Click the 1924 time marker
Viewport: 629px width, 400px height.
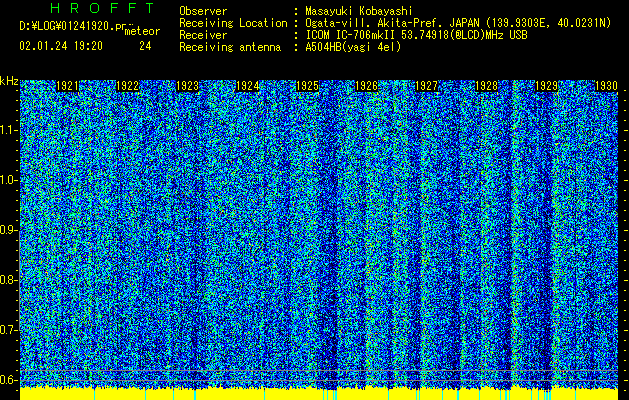[x=248, y=86]
